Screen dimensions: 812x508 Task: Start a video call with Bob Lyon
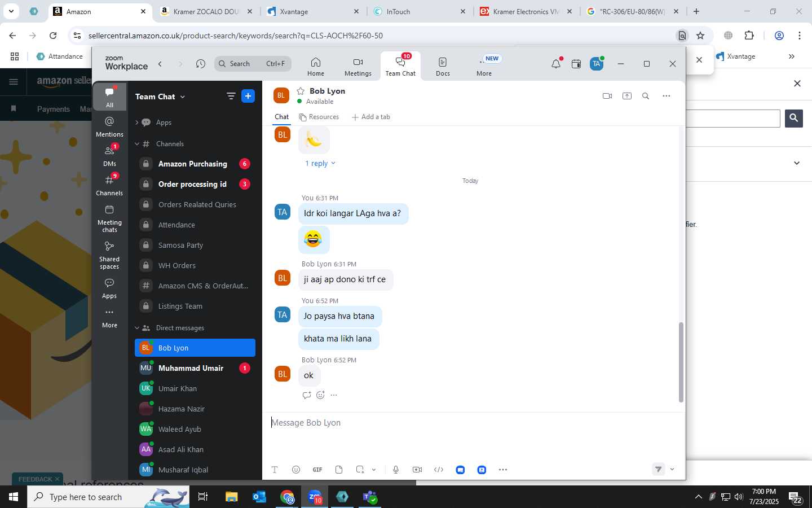[607, 96]
